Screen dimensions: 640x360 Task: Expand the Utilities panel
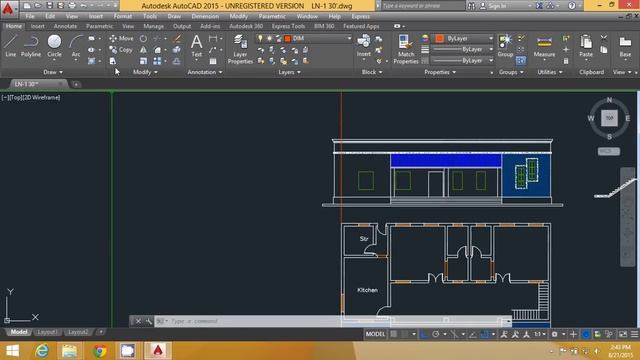pyautogui.click(x=550, y=72)
